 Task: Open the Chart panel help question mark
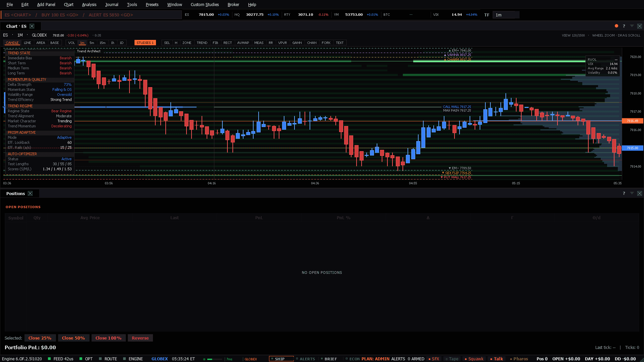624,26
